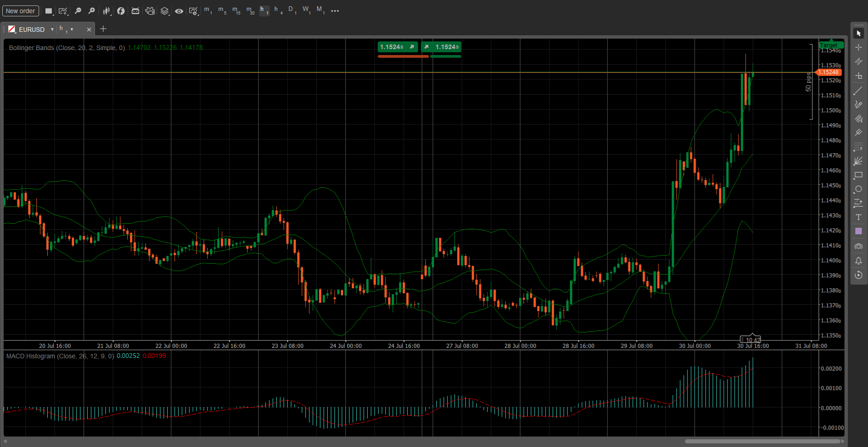Select the Fibonacci retracement tool

pos(858,147)
